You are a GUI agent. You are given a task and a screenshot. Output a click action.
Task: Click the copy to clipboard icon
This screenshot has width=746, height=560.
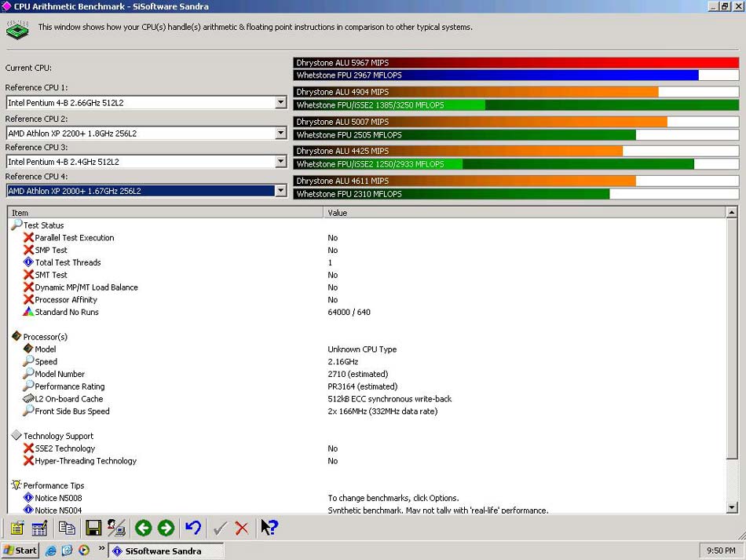(x=67, y=528)
